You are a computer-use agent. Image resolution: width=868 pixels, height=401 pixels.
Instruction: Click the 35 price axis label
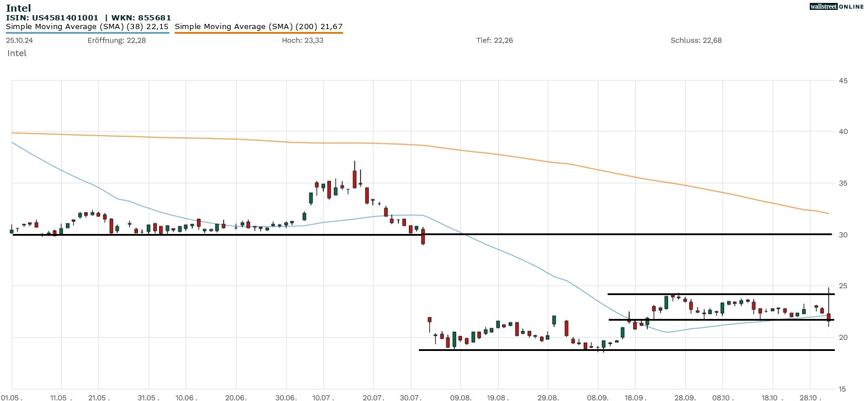(843, 183)
